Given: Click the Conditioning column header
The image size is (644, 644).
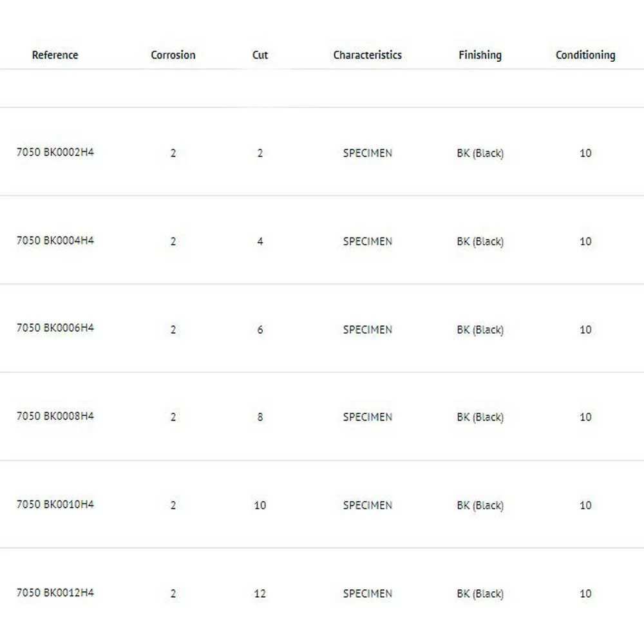Looking at the screenshot, I should [585, 55].
